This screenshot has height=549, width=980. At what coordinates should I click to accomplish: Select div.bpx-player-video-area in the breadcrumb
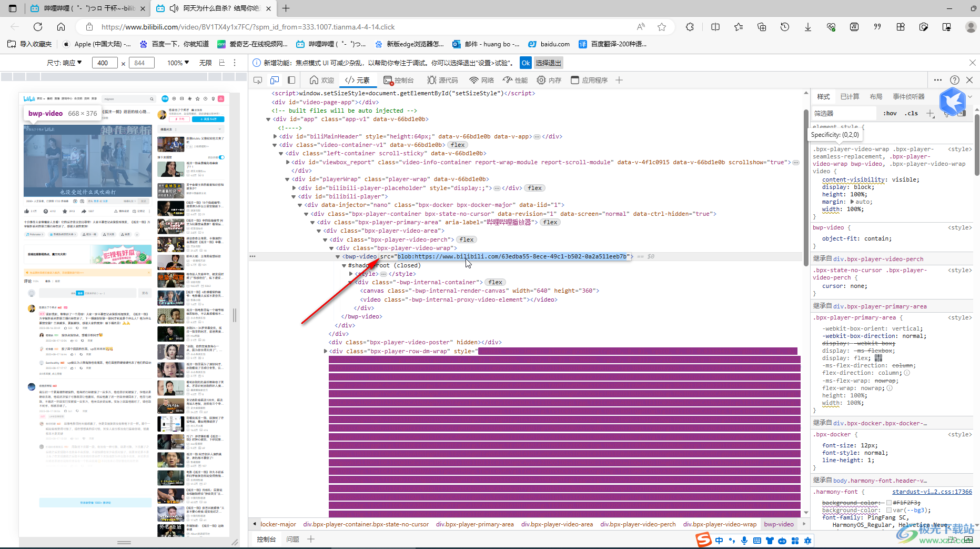557,524
